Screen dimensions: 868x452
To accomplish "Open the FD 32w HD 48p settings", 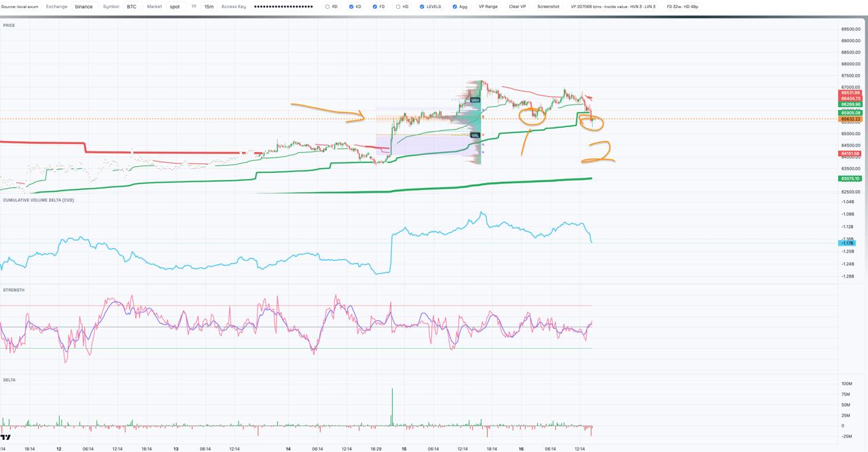I will point(682,7).
